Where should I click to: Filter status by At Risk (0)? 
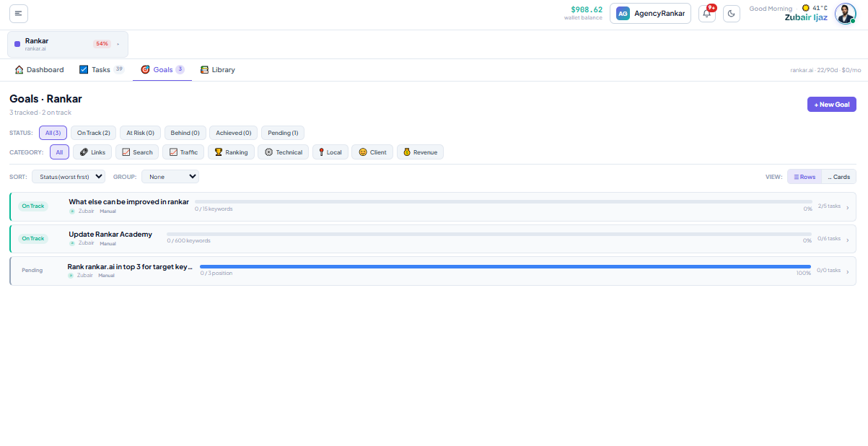click(141, 133)
